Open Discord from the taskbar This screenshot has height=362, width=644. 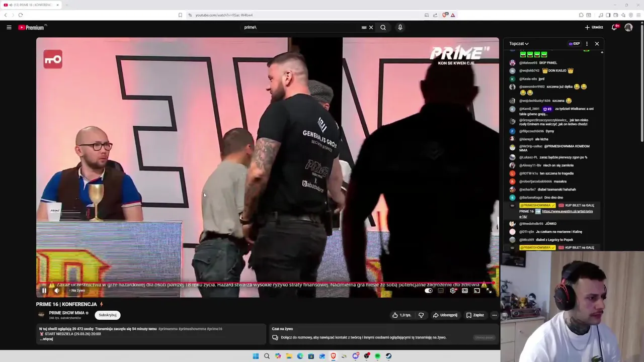point(355,356)
